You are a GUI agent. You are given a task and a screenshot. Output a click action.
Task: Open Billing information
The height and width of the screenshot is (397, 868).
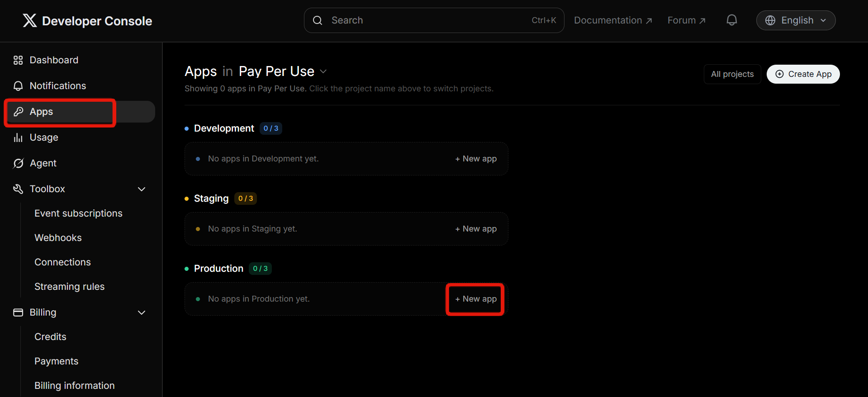coord(75,386)
